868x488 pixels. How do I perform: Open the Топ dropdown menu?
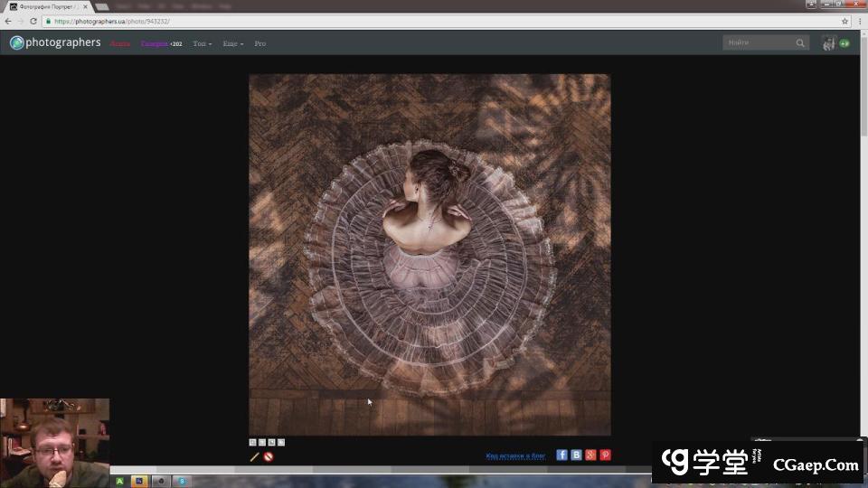(x=202, y=43)
